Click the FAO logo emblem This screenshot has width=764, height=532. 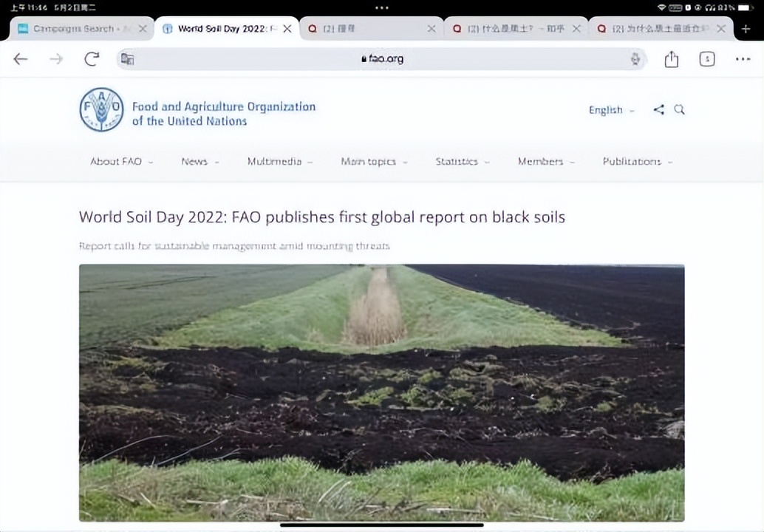[101, 109]
